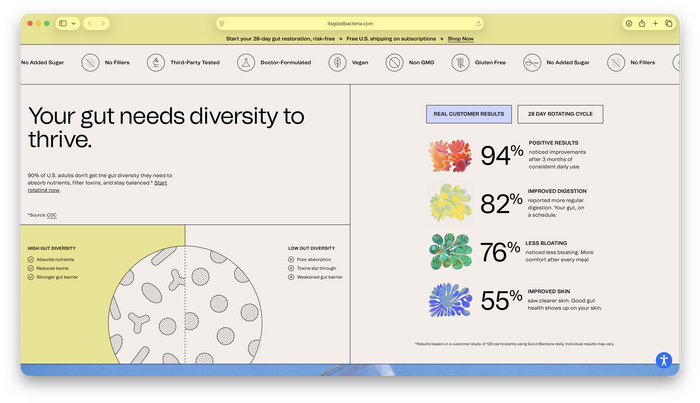Show tab overview icon
The width and height of the screenshot is (700, 403).
[x=668, y=24]
